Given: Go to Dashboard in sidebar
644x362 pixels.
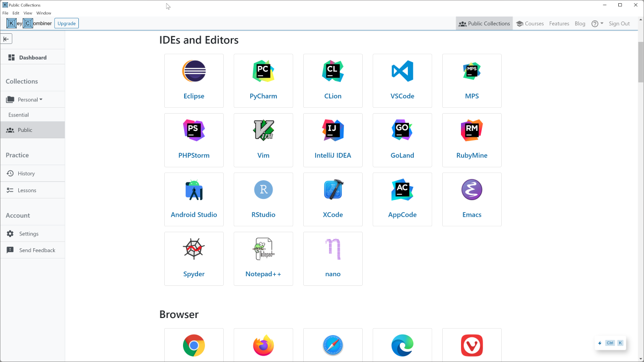Looking at the screenshot, I should [32, 57].
